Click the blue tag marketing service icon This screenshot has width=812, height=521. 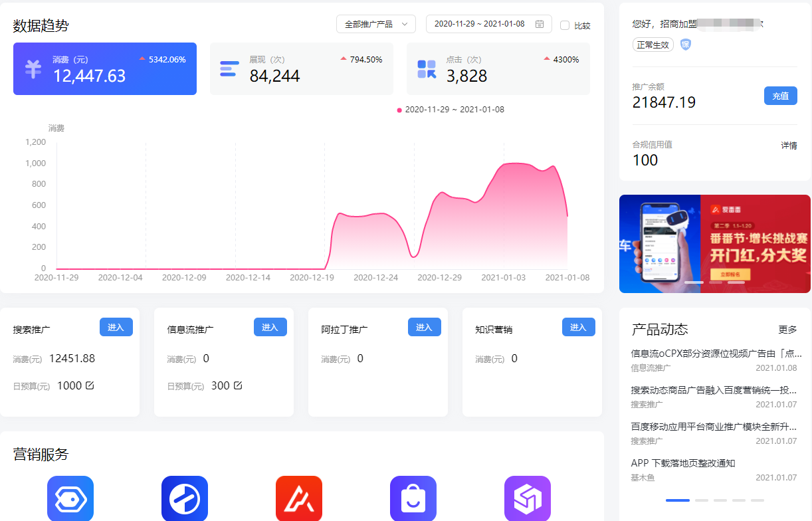[70, 498]
